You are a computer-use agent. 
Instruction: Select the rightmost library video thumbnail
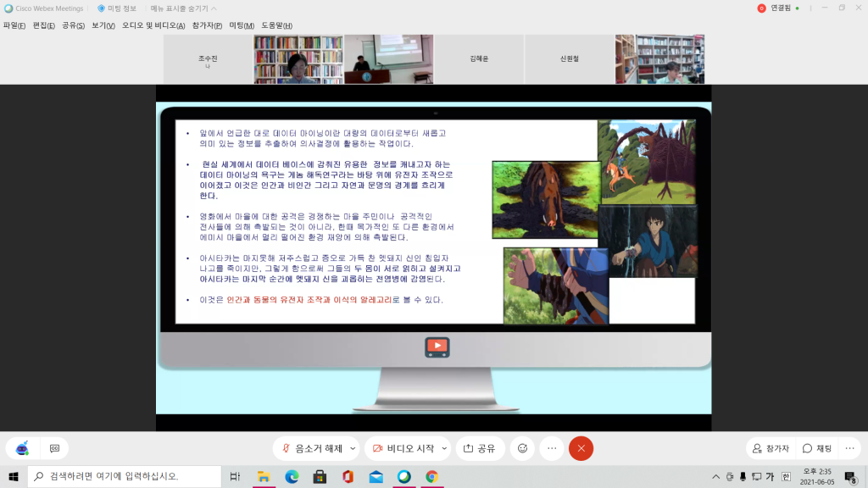659,59
